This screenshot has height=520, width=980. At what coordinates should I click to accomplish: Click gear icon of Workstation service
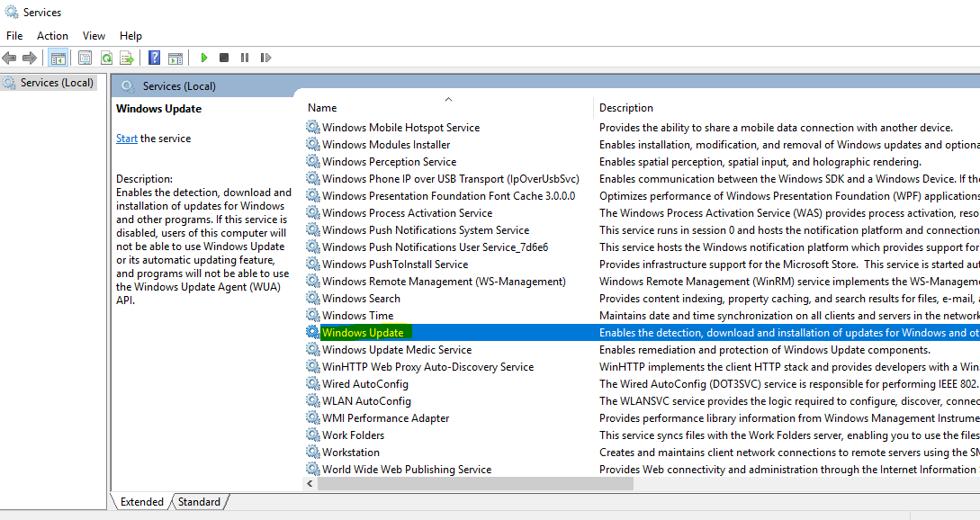click(312, 452)
